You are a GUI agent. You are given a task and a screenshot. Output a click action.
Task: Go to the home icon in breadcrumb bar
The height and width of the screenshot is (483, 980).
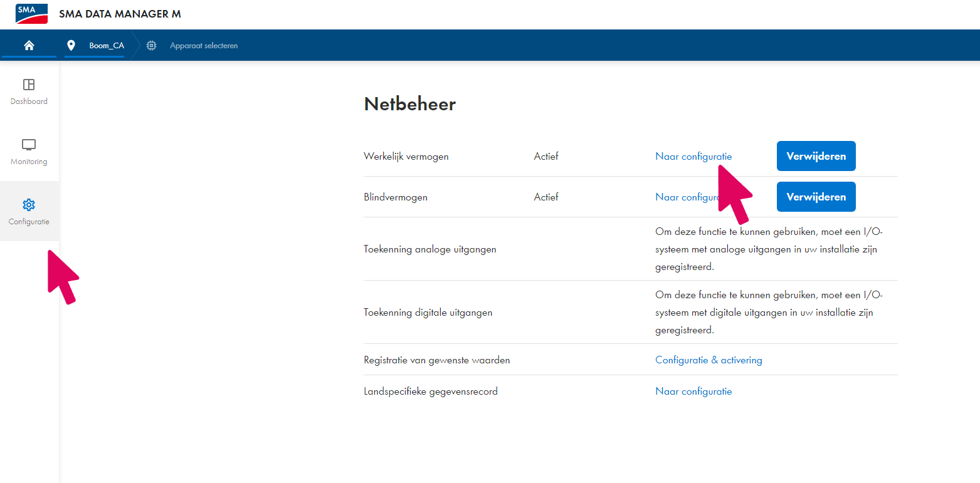29,46
